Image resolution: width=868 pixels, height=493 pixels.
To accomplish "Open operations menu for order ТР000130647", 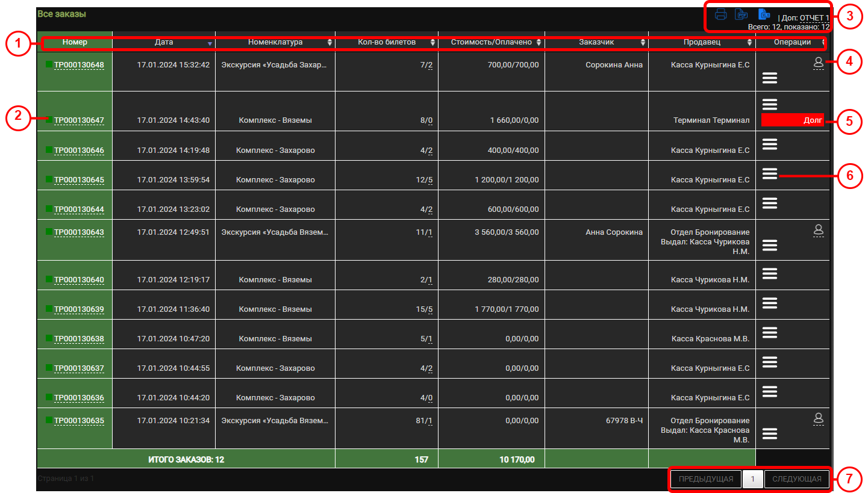I will 770,104.
